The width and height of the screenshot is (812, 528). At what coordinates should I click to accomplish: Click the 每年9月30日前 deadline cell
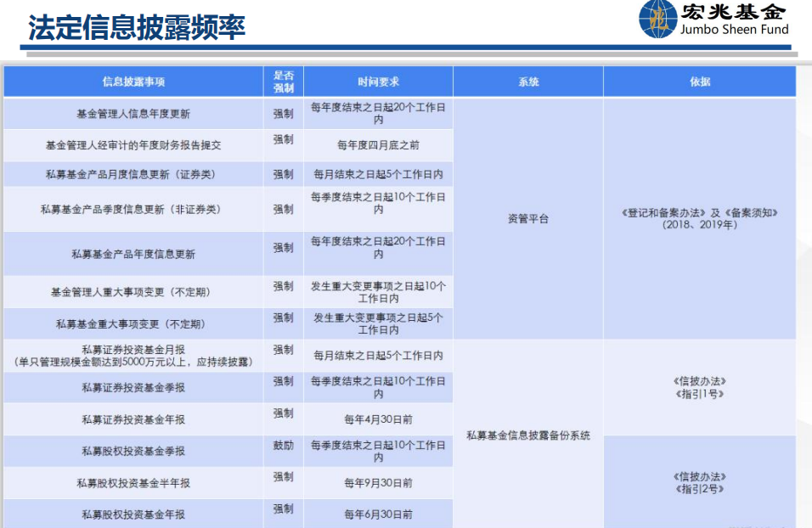coord(378,483)
